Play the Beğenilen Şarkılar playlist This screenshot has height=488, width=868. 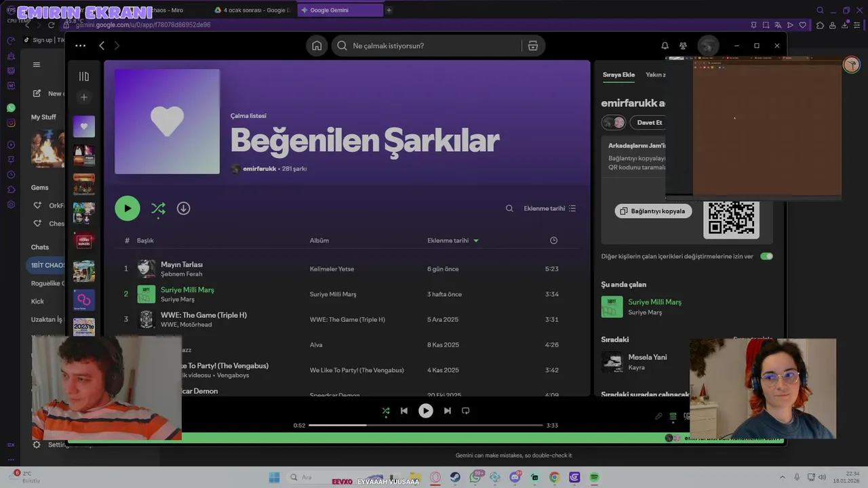coord(127,208)
